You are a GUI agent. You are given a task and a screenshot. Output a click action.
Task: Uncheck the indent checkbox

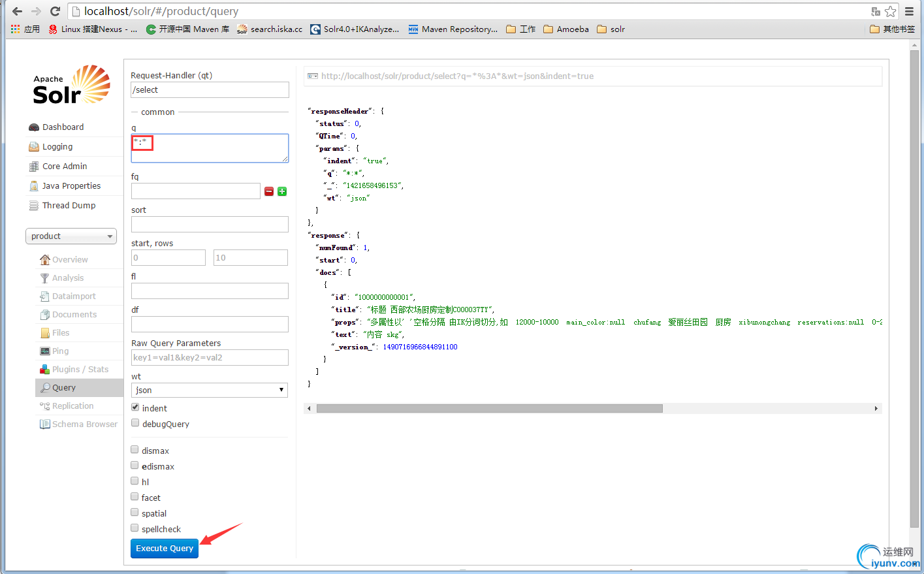(x=135, y=407)
